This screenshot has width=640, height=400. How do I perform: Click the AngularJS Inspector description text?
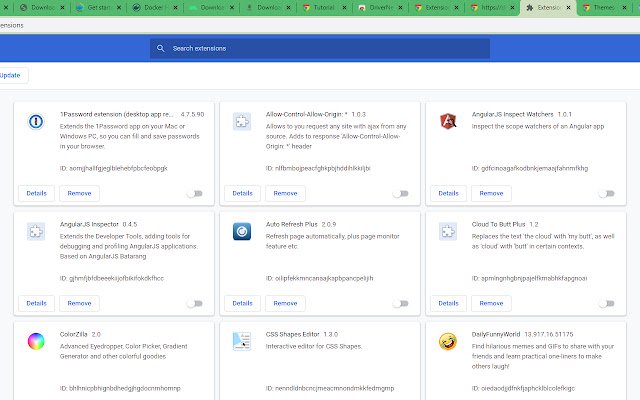pos(129,246)
